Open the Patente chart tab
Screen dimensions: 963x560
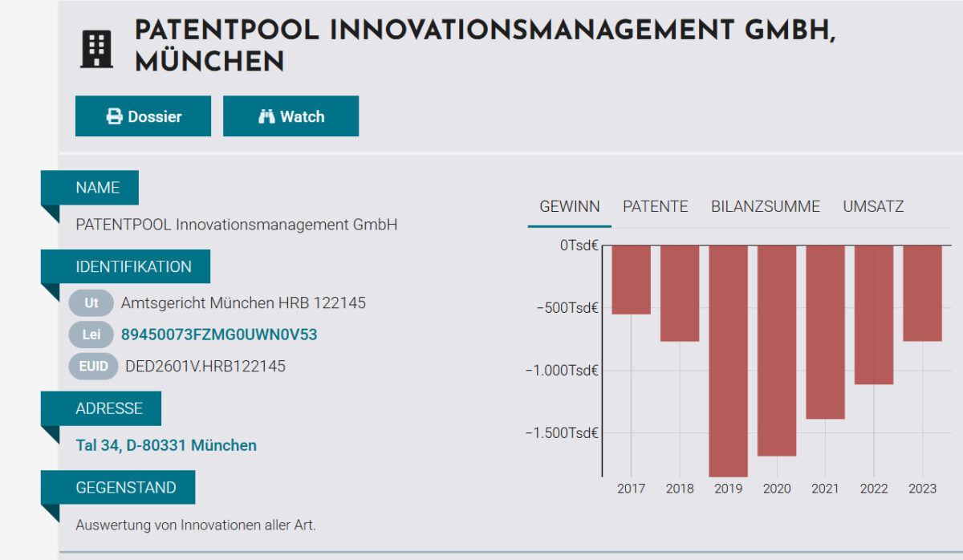coord(655,206)
